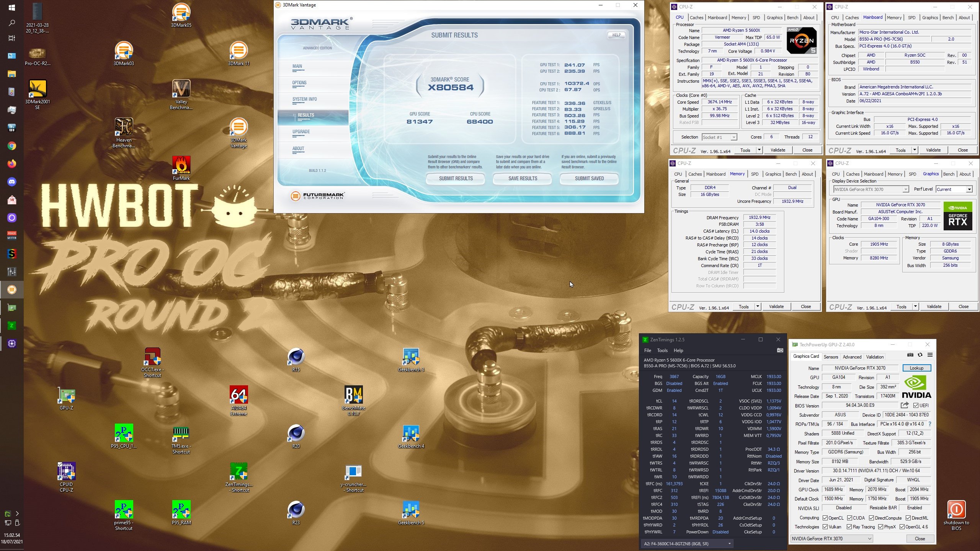This screenshot has width=980, height=551.
Task: Select the OCCT.exe shortcut icon
Action: tap(152, 362)
